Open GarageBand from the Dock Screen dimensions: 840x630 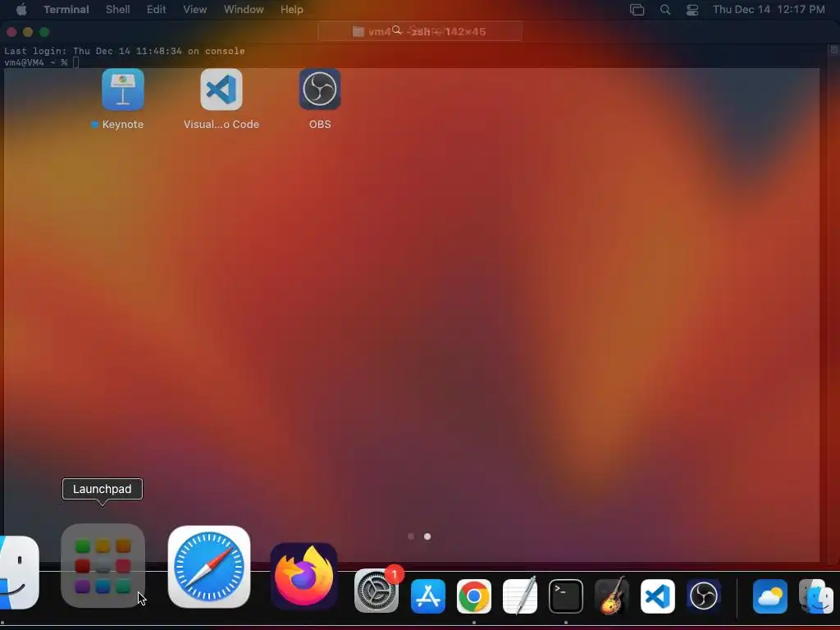coord(612,596)
